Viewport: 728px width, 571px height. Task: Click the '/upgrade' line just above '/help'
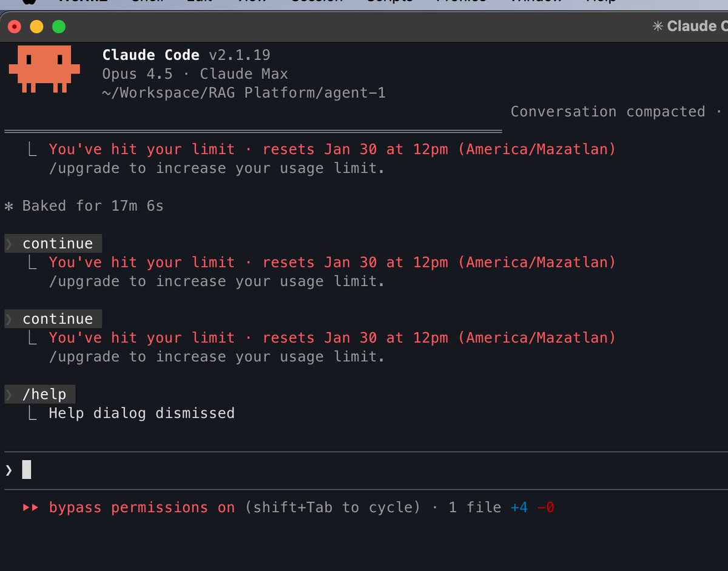tap(217, 357)
